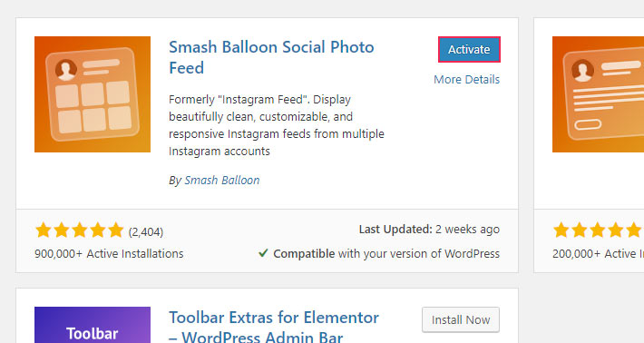
Task: Click the orange Instagram feed plugin icon
Action: tap(93, 94)
